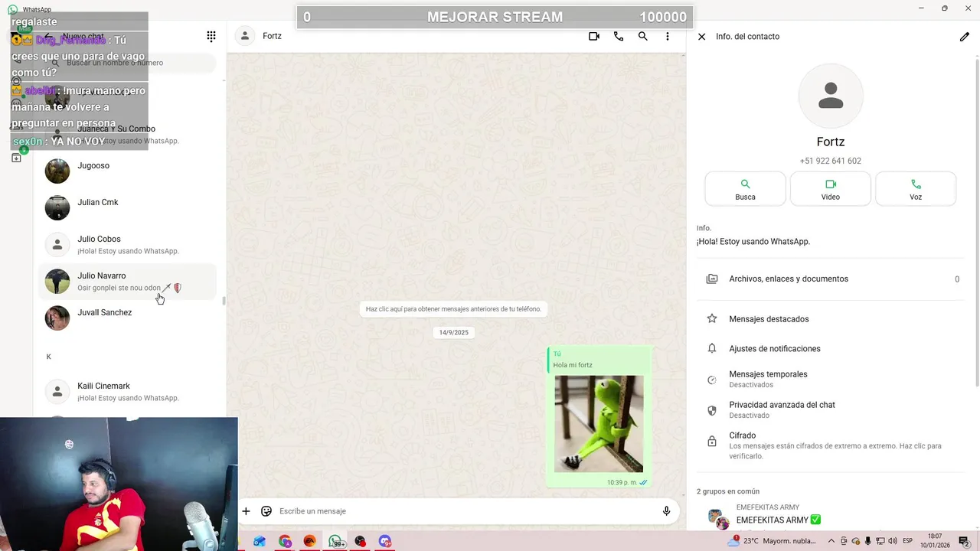Click the message to load older phone messages
The image size is (980, 551).
(453, 309)
